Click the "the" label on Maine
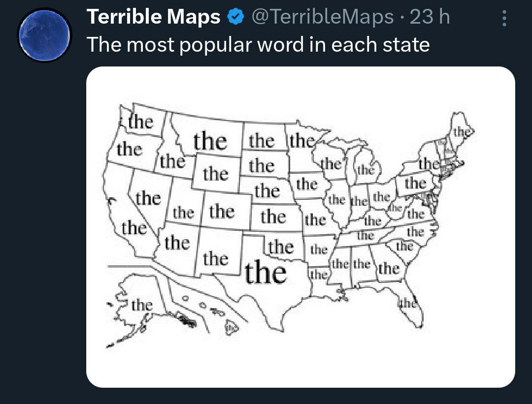This screenshot has width=532, height=404. point(462,132)
